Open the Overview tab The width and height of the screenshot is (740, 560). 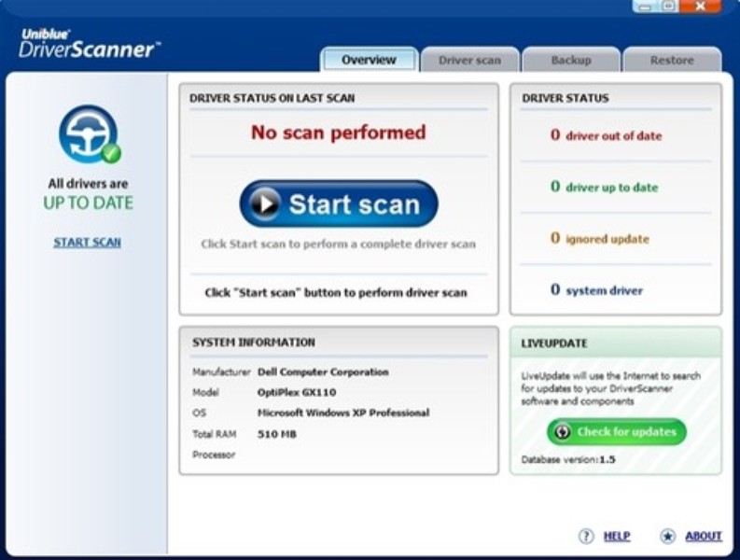click(369, 60)
